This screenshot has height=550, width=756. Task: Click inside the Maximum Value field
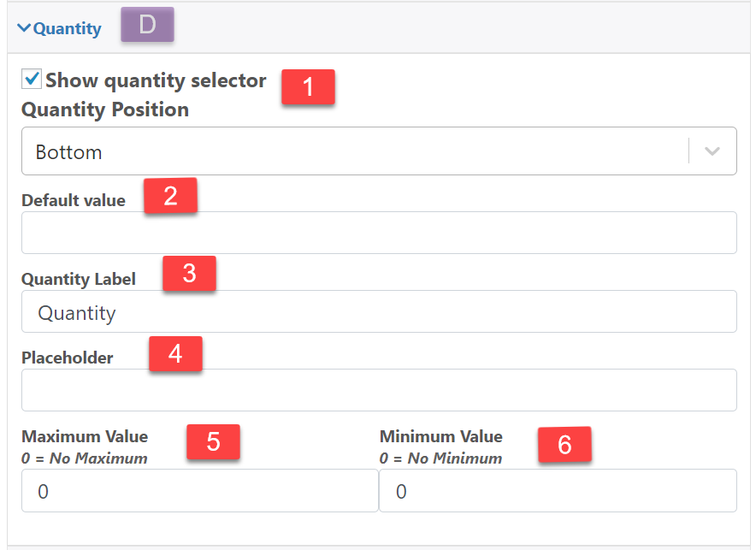click(197, 490)
